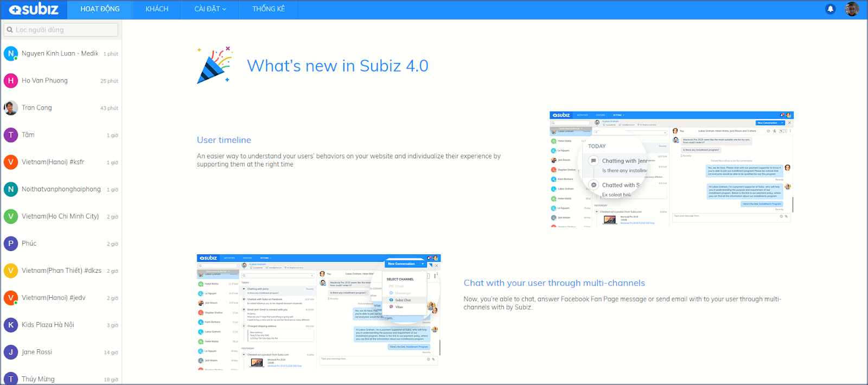Click the avatar for Vietnam(Ho Chi Minh City)

coord(11,216)
